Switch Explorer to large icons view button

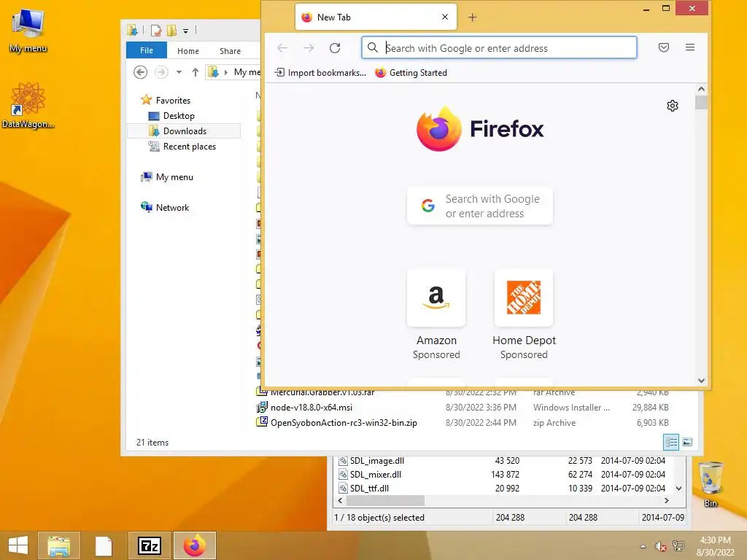click(687, 443)
